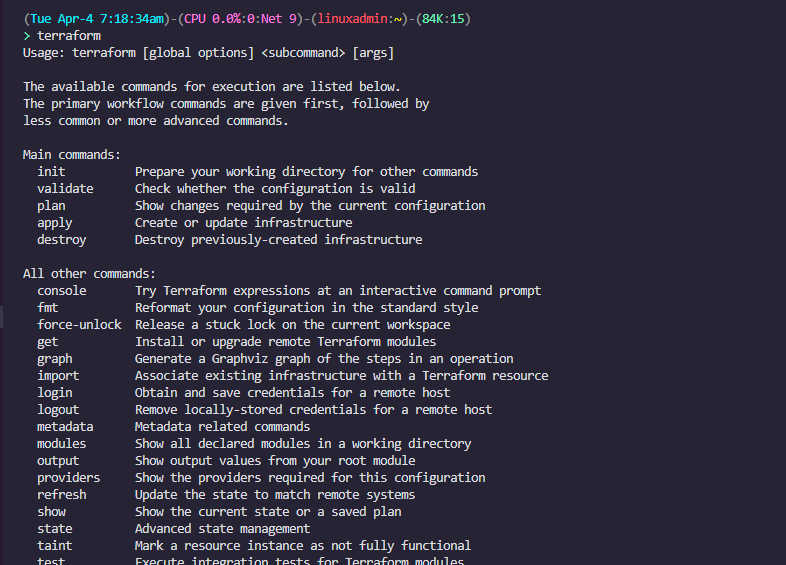Viewport: 786px width, 565px height.
Task: Click the providers command name
Action: click(69, 478)
